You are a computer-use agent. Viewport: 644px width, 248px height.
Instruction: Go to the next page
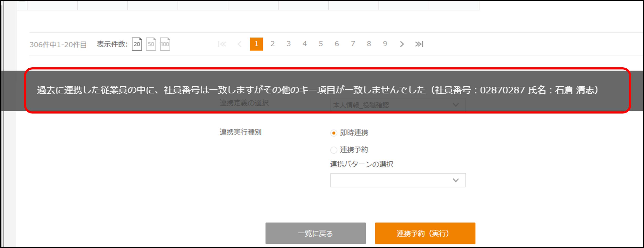(x=402, y=44)
